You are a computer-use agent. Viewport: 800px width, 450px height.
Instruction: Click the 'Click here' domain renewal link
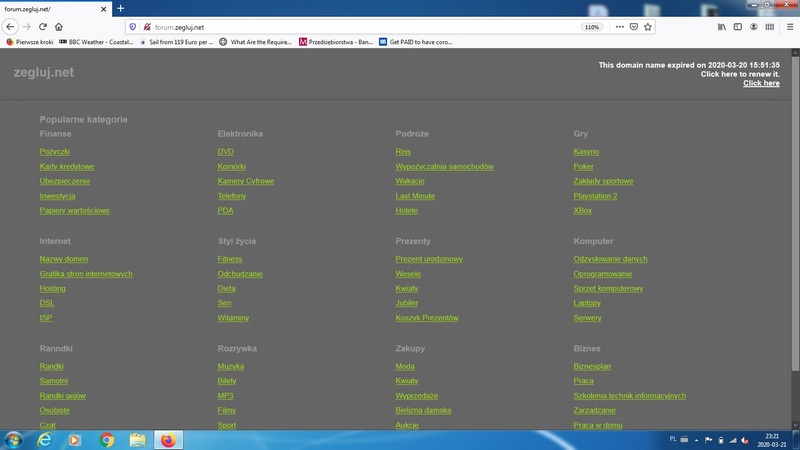tap(761, 83)
